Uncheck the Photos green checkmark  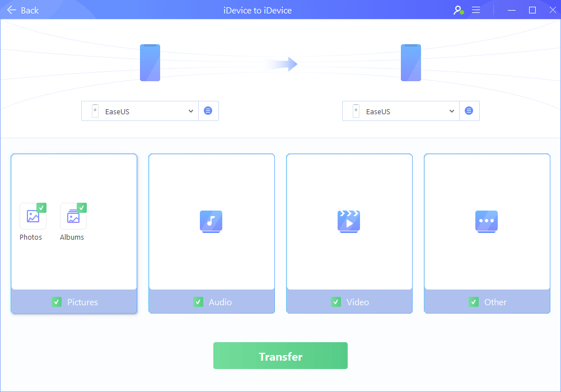tap(41, 208)
